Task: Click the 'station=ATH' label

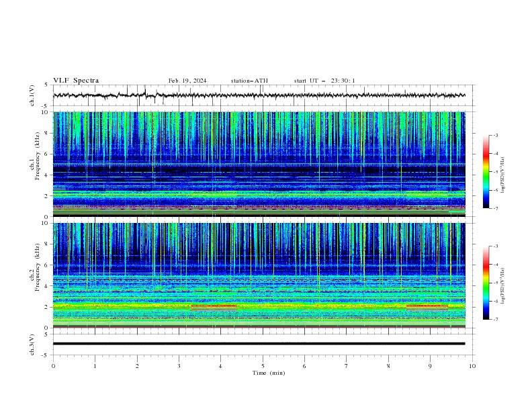Action: [x=249, y=81]
